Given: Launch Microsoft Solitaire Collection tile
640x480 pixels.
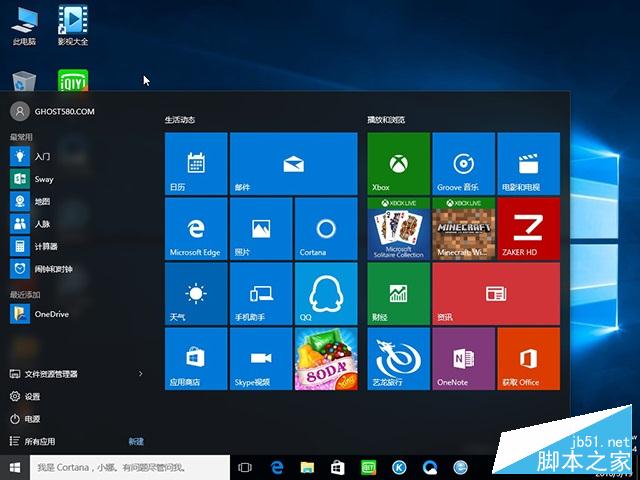Looking at the screenshot, I should (x=398, y=229).
